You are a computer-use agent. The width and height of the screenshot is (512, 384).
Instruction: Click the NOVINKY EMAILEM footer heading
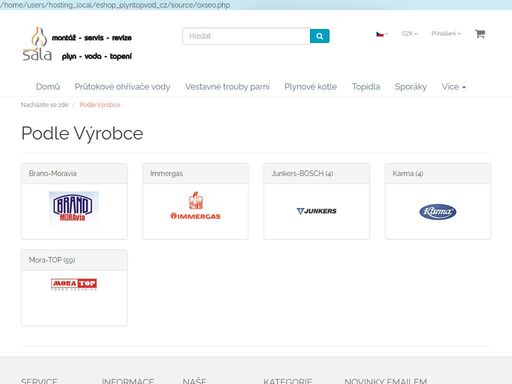[386, 381]
